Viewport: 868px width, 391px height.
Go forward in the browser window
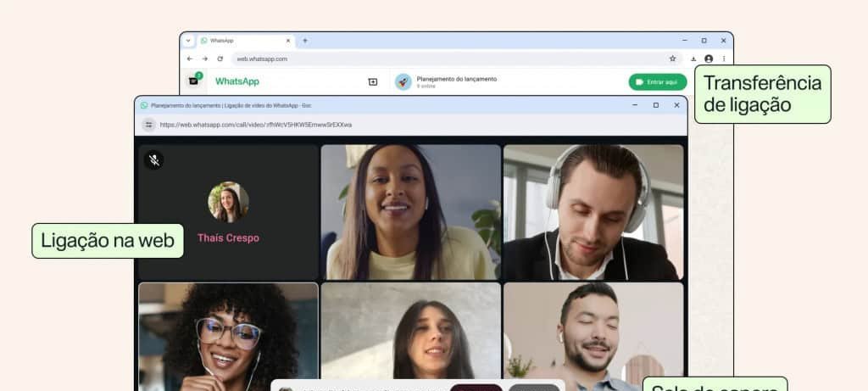[205, 59]
